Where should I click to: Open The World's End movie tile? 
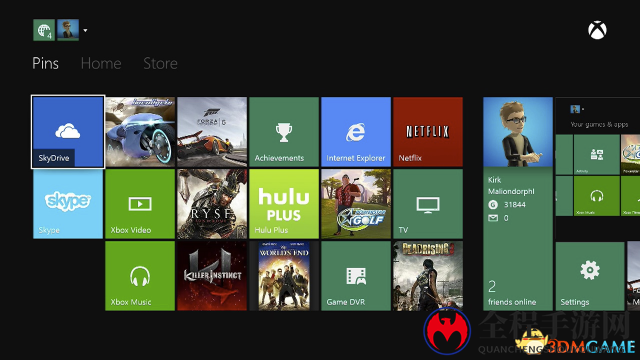click(x=284, y=276)
